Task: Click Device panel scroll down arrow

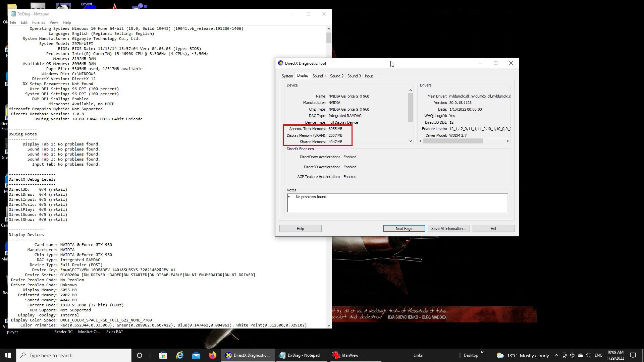Action: pos(411,141)
